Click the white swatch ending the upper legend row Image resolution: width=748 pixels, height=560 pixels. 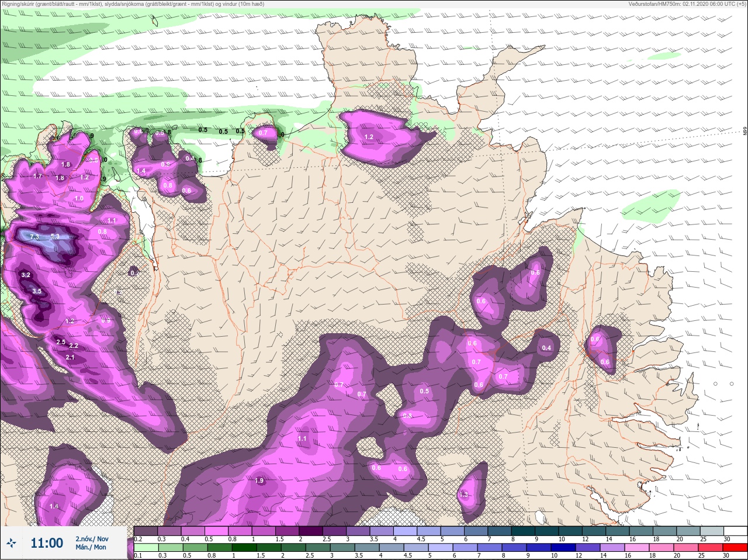point(735,531)
